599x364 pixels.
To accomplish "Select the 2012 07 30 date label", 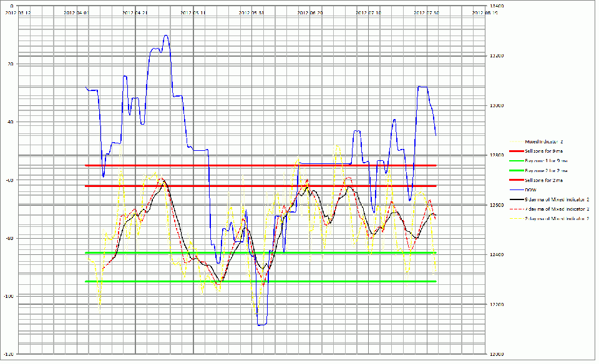I will click(x=426, y=12).
